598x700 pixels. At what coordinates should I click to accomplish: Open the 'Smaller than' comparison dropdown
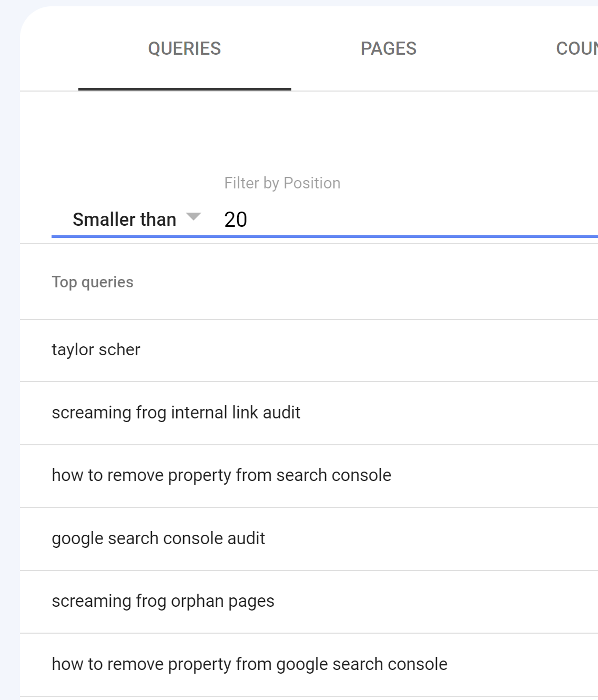[x=125, y=219]
